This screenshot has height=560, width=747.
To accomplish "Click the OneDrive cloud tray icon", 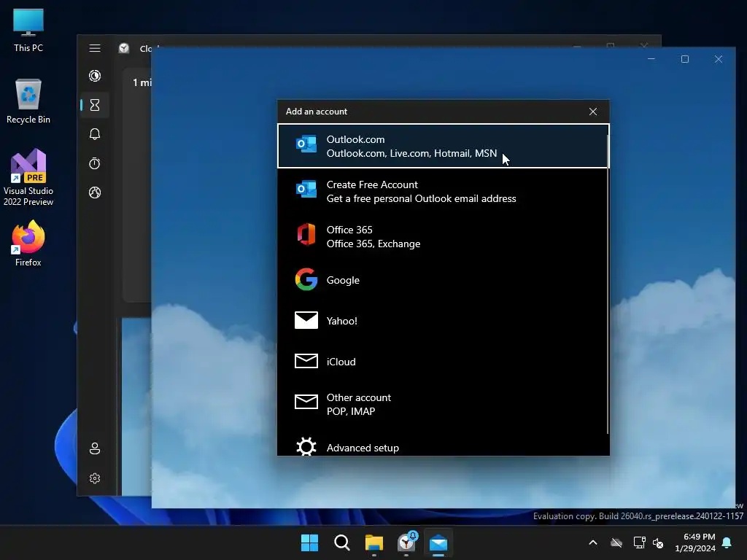I will click(616, 542).
